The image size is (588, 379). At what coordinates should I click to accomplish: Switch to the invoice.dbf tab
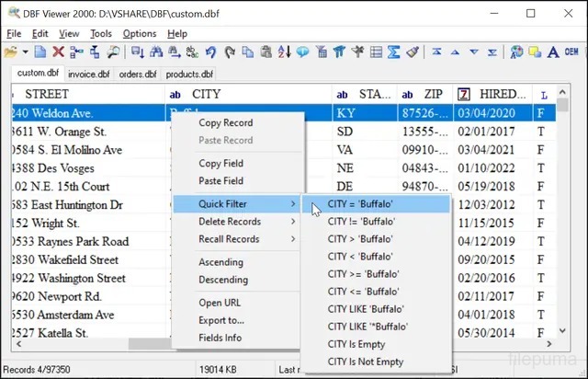click(90, 75)
